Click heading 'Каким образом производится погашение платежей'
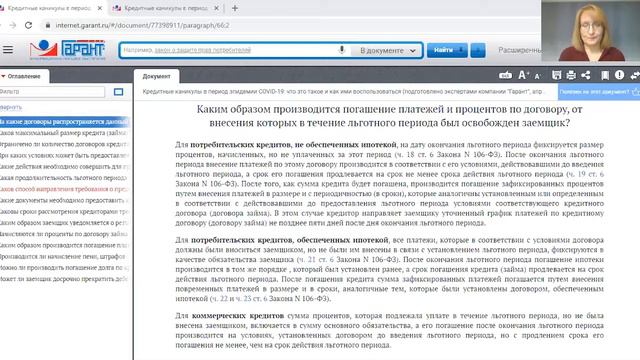This screenshot has width=640, height=360. (x=389, y=116)
